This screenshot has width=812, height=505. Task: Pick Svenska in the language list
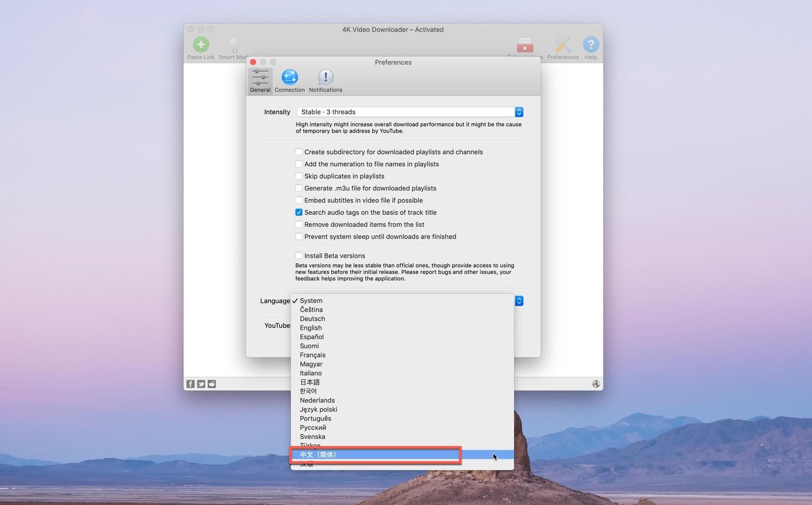coord(402,436)
